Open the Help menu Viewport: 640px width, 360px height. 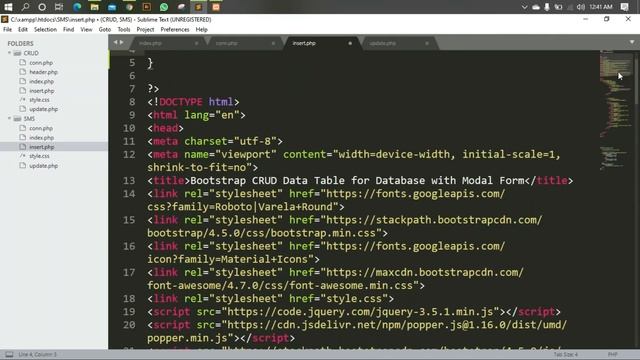(202, 29)
